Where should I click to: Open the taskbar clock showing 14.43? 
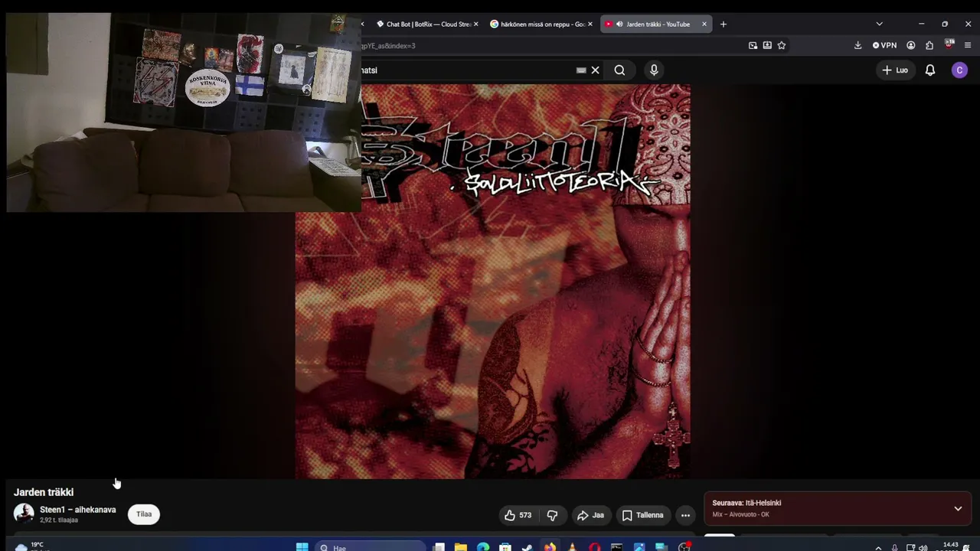click(950, 546)
